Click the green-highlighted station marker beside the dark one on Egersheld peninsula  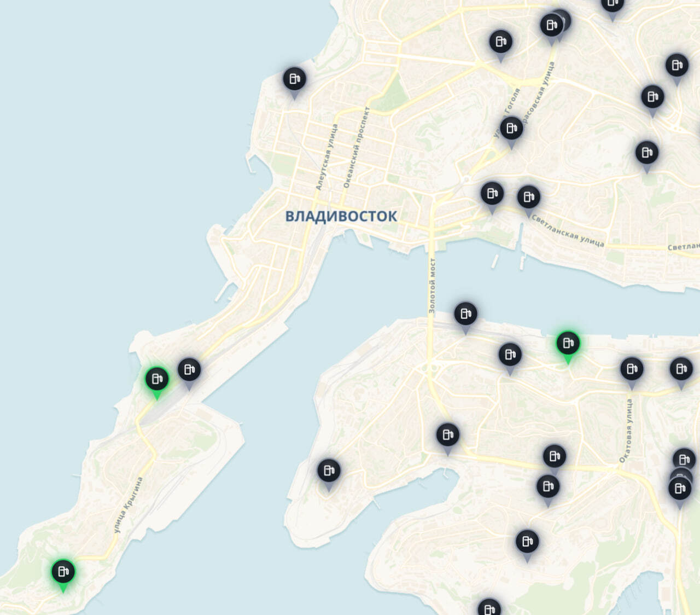pos(157,379)
